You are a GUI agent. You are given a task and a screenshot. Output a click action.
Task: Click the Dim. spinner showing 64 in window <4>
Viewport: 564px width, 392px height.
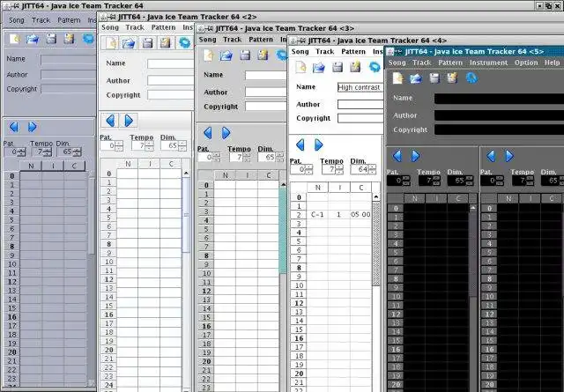363,169
